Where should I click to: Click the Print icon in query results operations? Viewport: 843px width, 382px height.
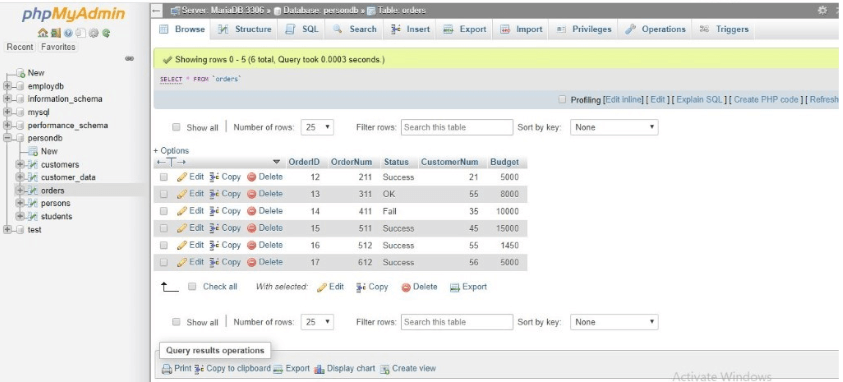tap(167, 369)
